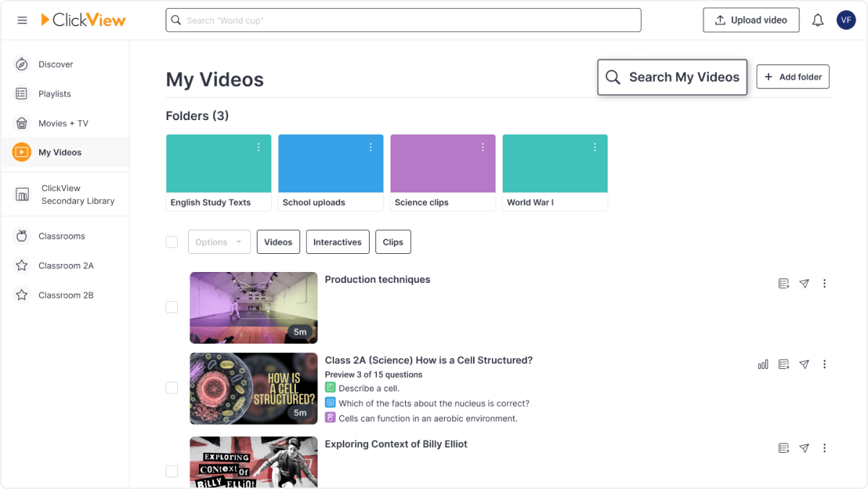Click the Discover compass icon in sidebar
The width and height of the screenshot is (868, 489).
[x=22, y=64]
